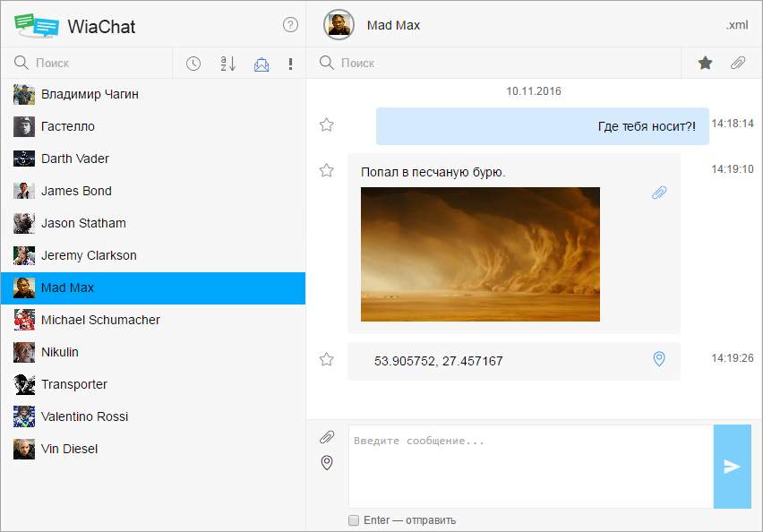Open Mad Max avatar in chat header

[x=339, y=25]
